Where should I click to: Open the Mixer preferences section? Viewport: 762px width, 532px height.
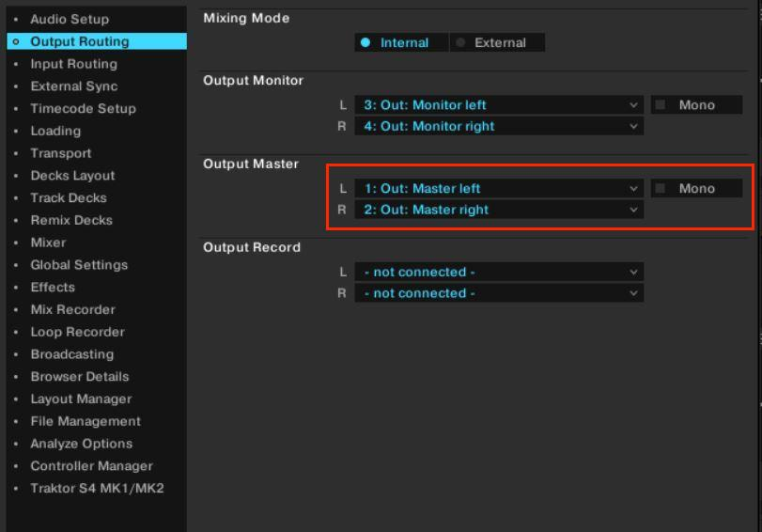(48, 243)
